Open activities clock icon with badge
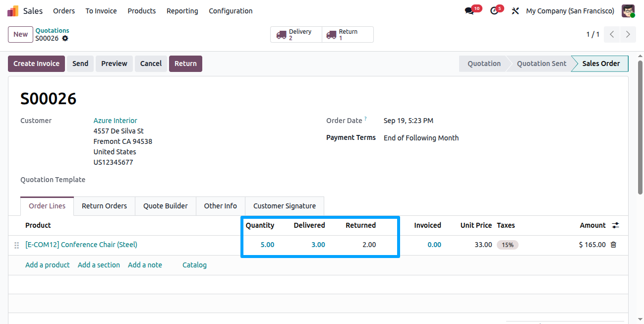Viewport: 644px width, 324px height. [494, 11]
